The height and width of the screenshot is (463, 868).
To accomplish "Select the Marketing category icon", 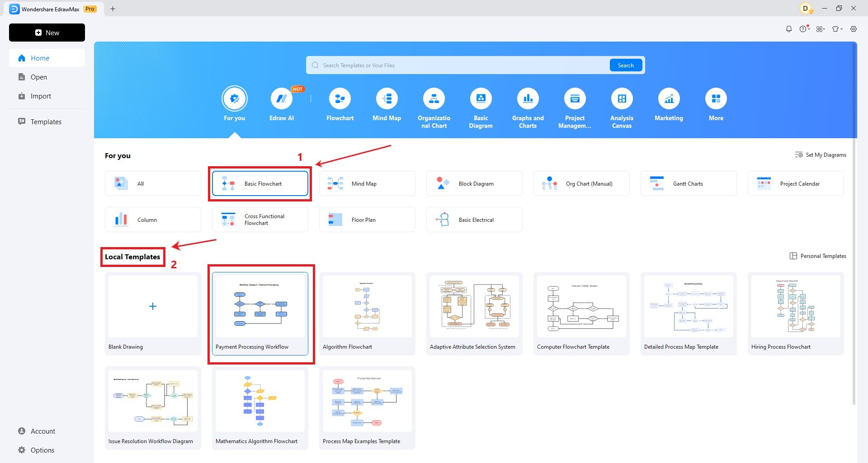I will pos(669,98).
